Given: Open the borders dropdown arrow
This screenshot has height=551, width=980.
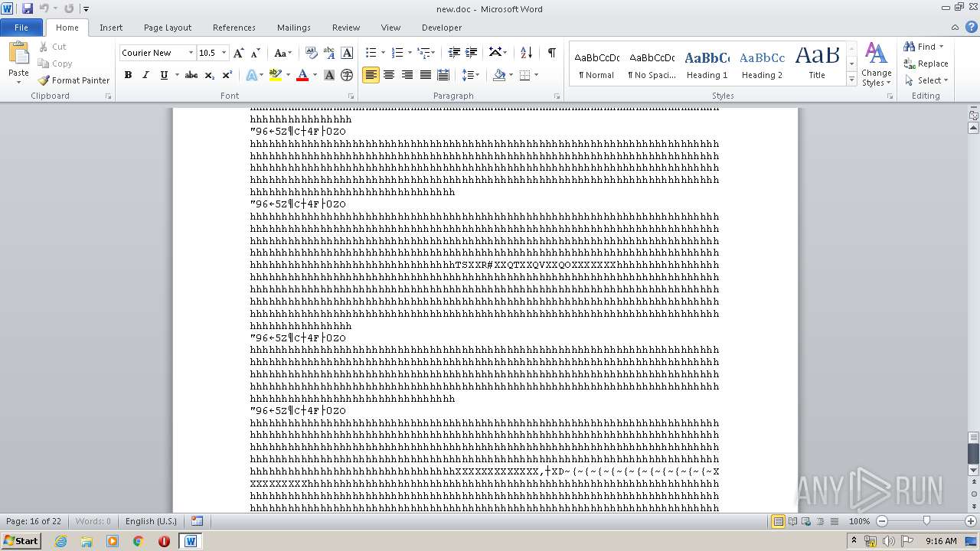Looking at the screenshot, I should tap(536, 75).
